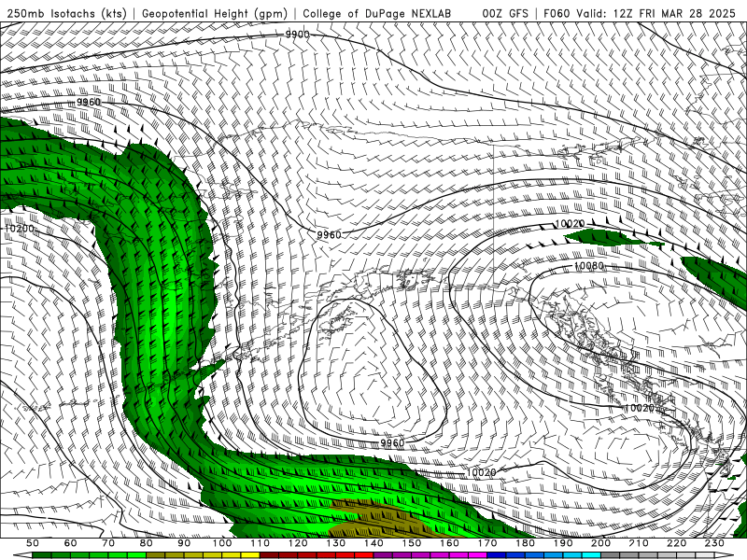Click the 10200 height contour label
The image size is (747, 560).
[20, 229]
